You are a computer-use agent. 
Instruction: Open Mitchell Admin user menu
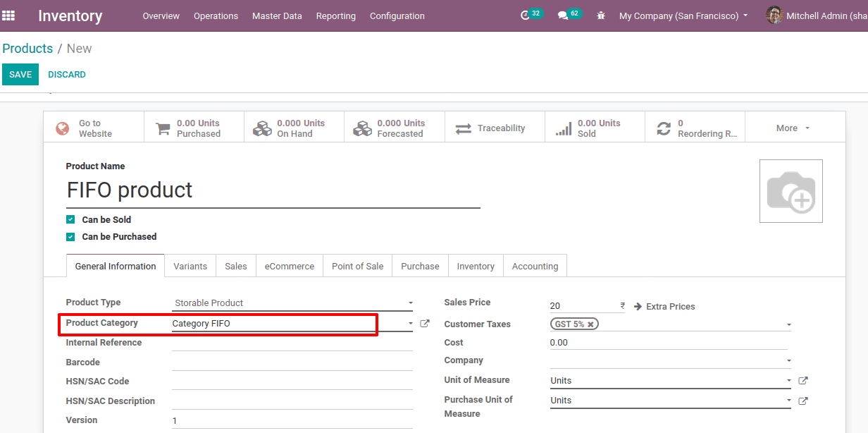816,16
